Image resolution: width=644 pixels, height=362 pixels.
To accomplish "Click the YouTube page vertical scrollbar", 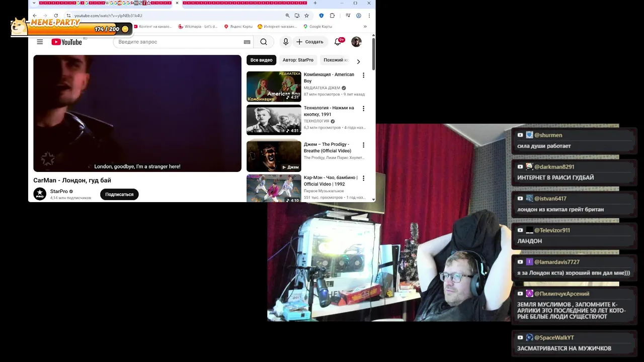I will (373, 54).
